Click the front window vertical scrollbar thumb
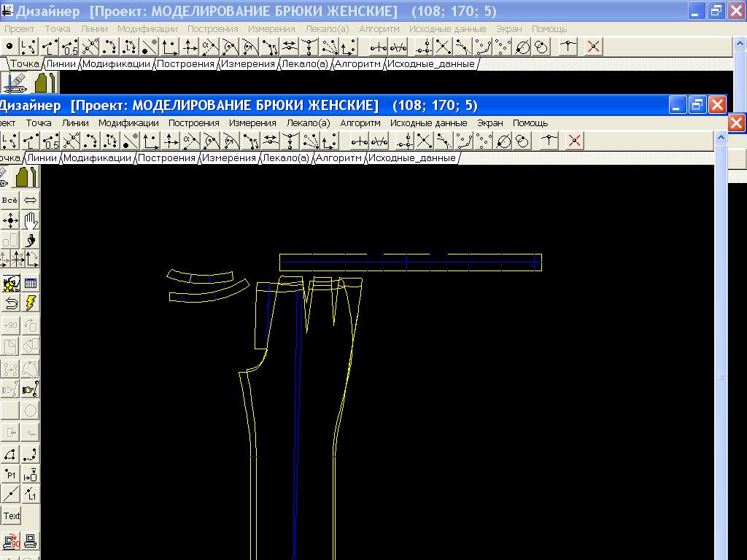The height and width of the screenshot is (560, 747). coord(721,376)
